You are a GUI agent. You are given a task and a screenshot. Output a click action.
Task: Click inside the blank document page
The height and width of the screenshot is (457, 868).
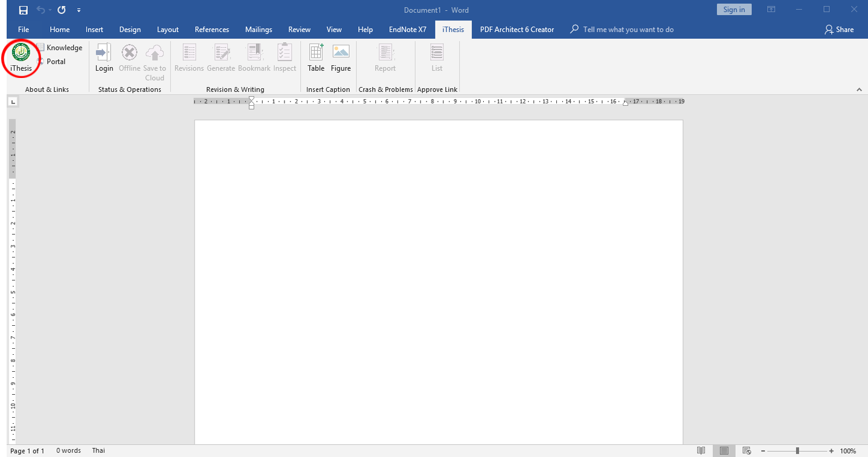439,282
